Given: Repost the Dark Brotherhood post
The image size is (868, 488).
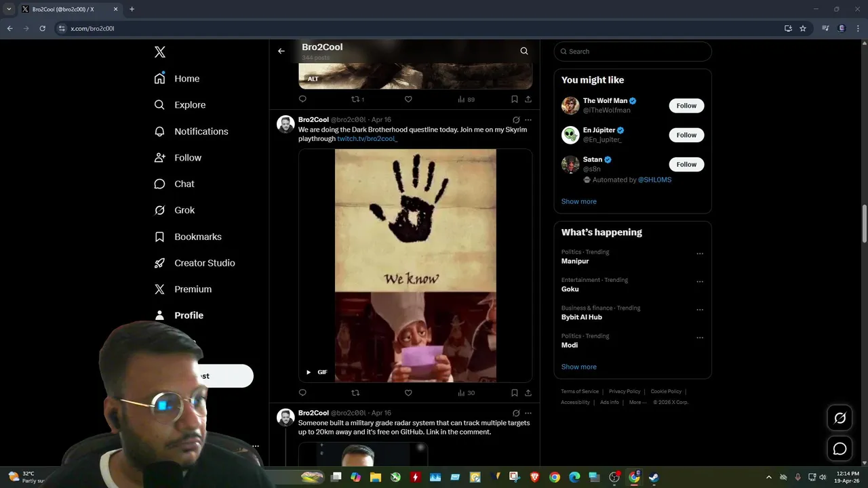Looking at the screenshot, I should click(355, 392).
